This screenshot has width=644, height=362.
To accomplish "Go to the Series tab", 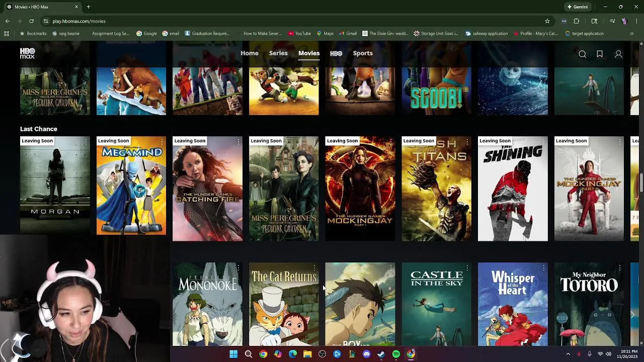I will click(278, 53).
